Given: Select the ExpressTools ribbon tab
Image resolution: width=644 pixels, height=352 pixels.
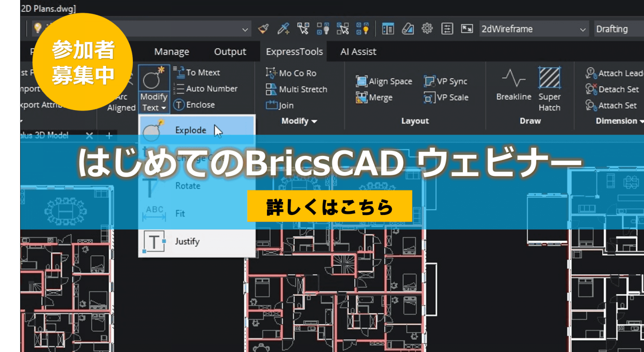Looking at the screenshot, I should click(294, 52).
